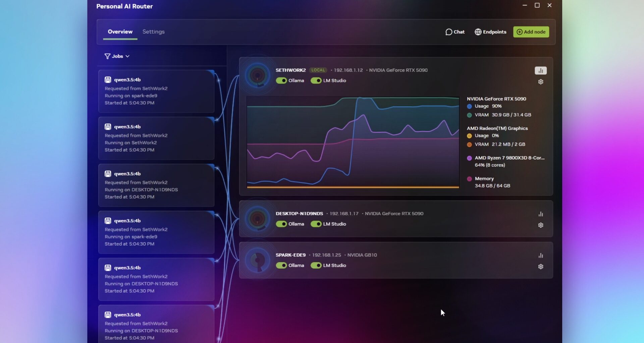This screenshot has height=343, width=644.
Task: Show SPARK-EDE9 stats chart icon
Action: (x=541, y=256)
